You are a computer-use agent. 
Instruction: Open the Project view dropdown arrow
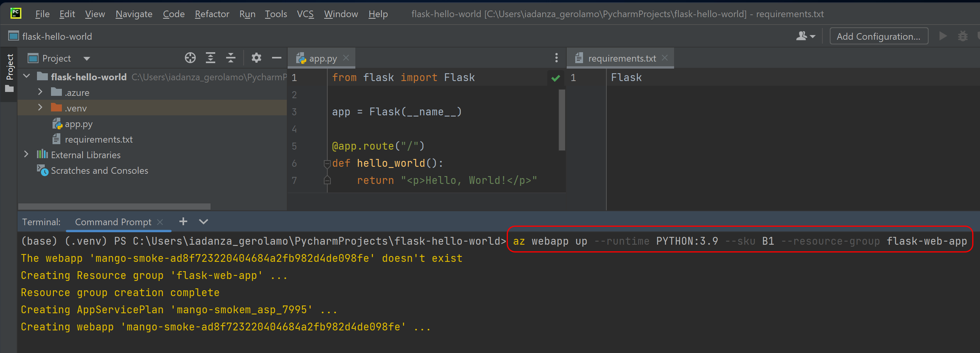[x=86, y=58]
